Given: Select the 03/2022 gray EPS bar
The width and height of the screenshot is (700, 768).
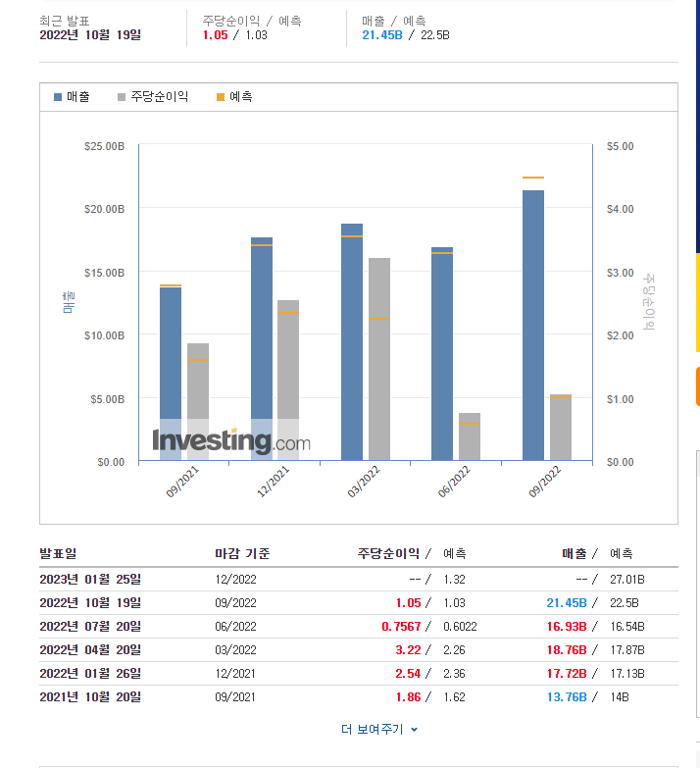Looking at the screenshot, I should click(379, 359).
